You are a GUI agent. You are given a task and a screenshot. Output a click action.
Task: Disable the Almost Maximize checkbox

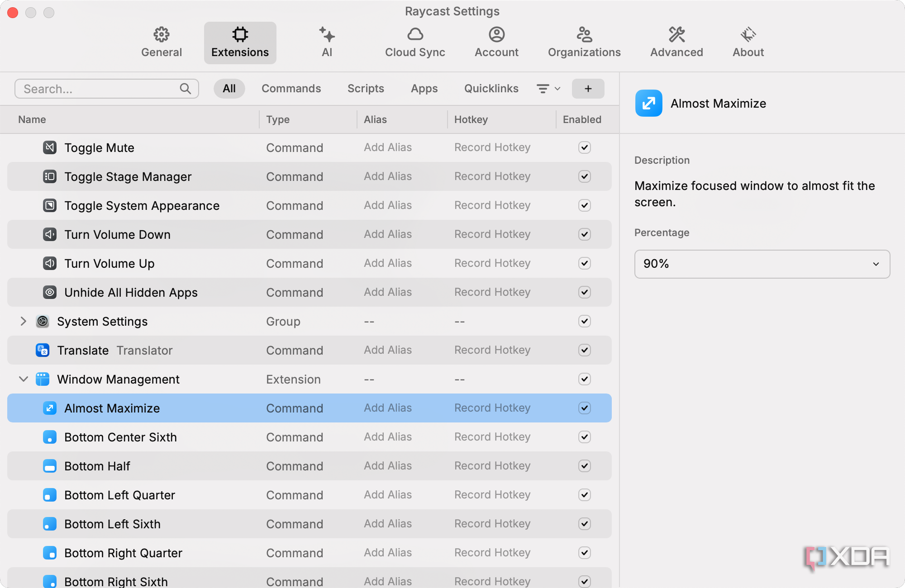585,408
